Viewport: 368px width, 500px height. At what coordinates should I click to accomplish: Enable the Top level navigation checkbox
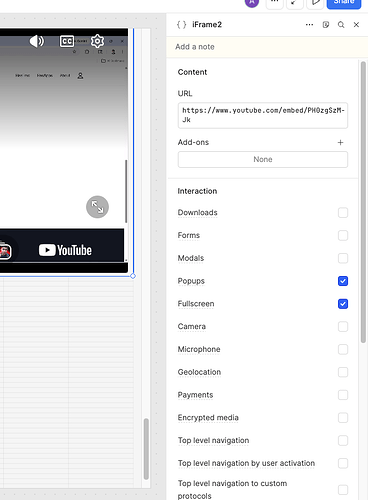(x=343, y=440)
